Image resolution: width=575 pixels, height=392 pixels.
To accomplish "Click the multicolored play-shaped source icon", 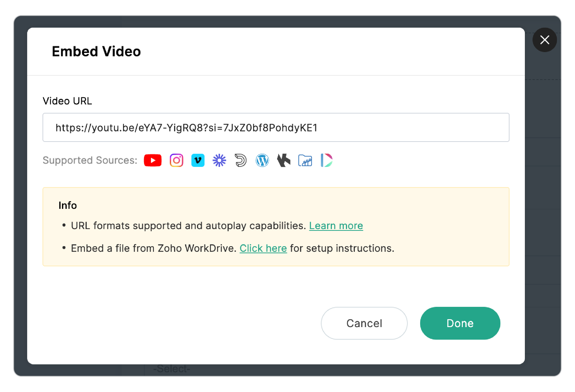I will point(327,160).
